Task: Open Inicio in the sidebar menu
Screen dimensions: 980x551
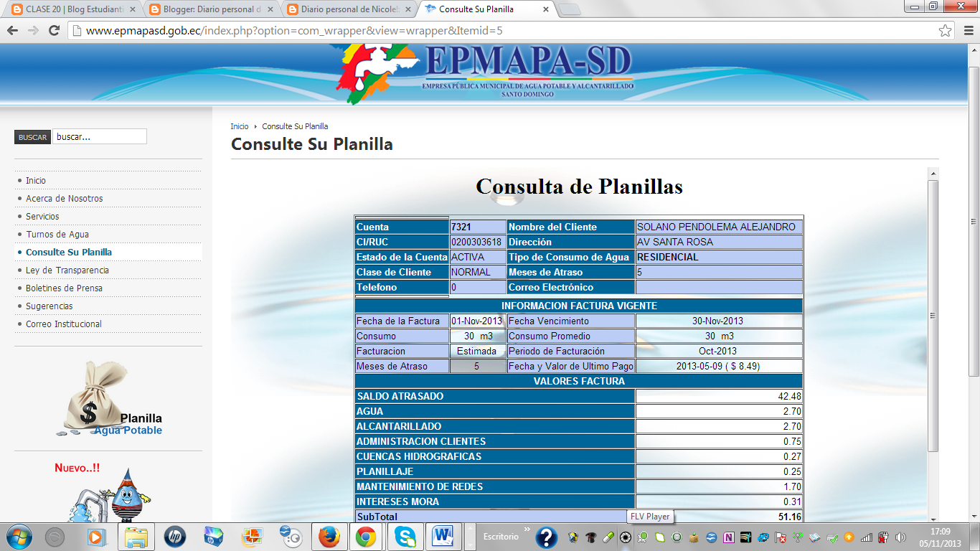Action: point(36,181)
